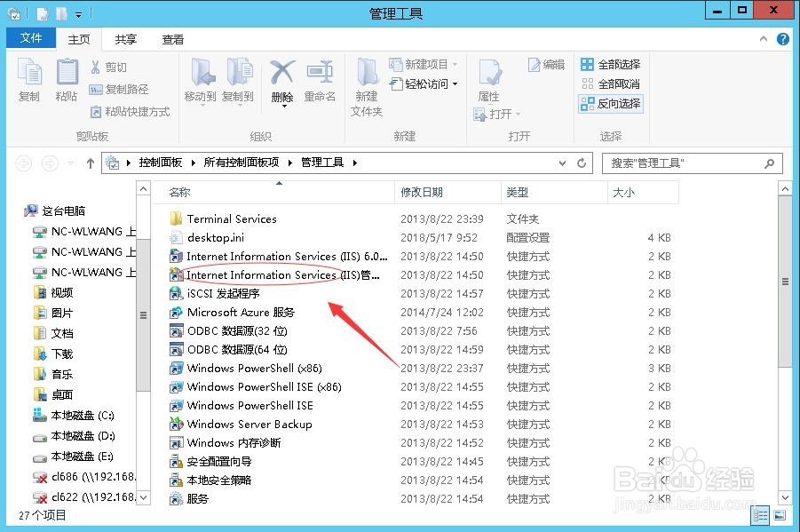Click Copy path (复制路径)
The image size is (800, 532).
pos(119,90)
